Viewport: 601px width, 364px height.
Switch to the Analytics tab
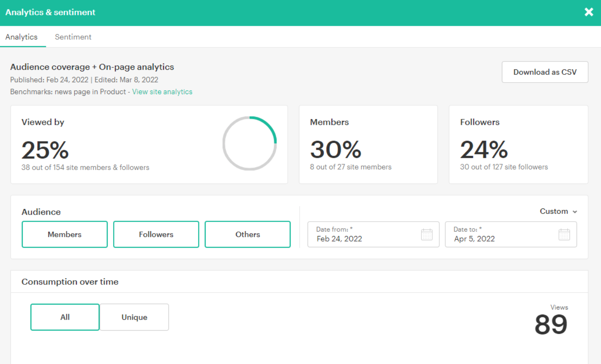tap(21, 37)
